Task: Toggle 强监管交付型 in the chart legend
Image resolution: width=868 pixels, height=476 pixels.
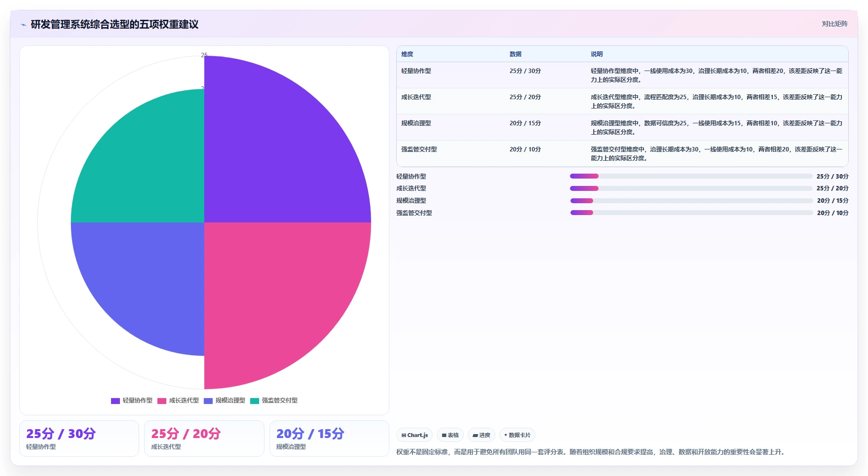Action: click(274, 401)
